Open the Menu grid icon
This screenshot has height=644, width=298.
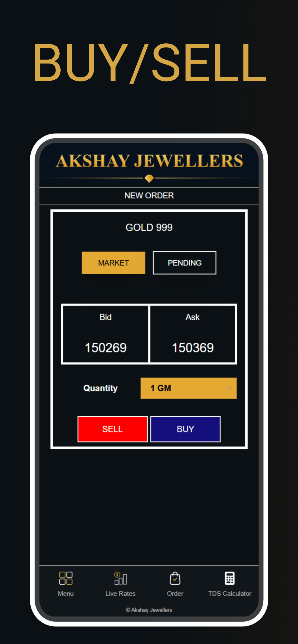point(66,578)
